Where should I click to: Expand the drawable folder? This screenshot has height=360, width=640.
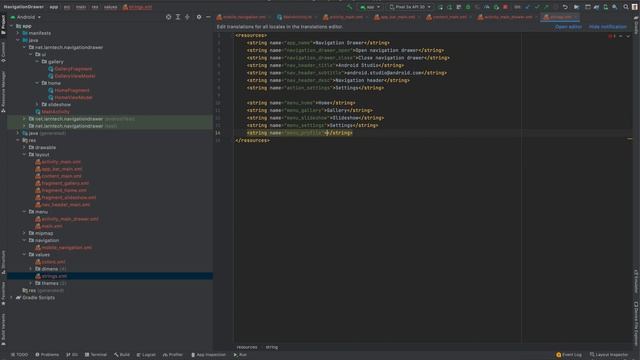pos(24,147)
